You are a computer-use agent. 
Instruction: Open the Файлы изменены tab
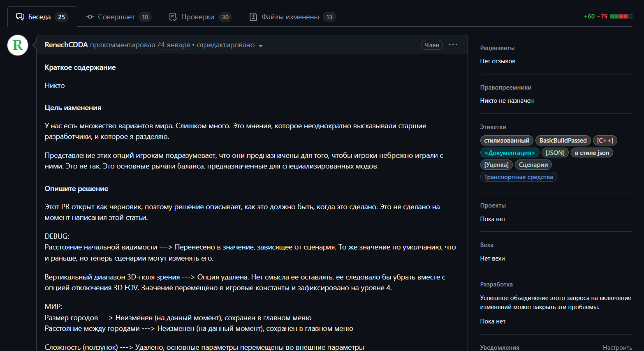(292, 17)
